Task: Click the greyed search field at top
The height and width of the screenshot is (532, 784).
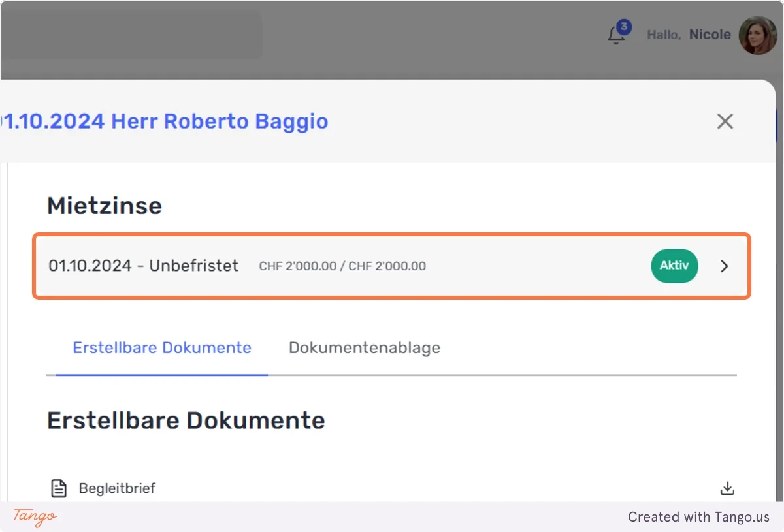Action: (131, 35)
